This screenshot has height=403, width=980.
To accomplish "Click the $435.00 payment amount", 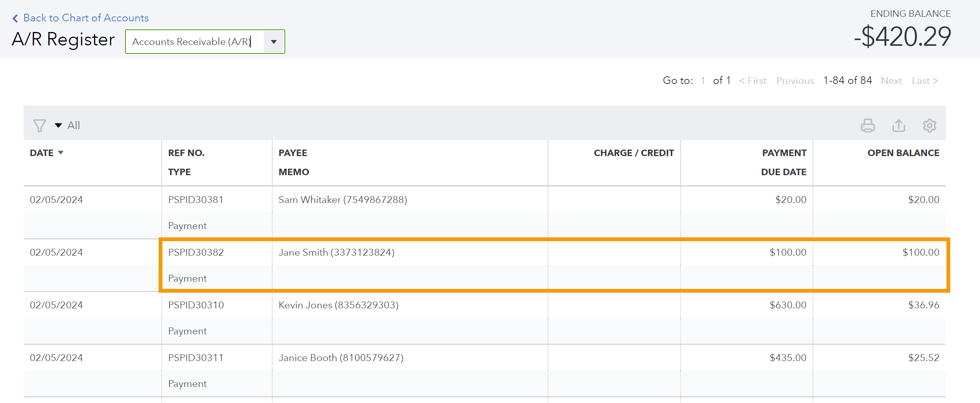I will click(787, 358).
